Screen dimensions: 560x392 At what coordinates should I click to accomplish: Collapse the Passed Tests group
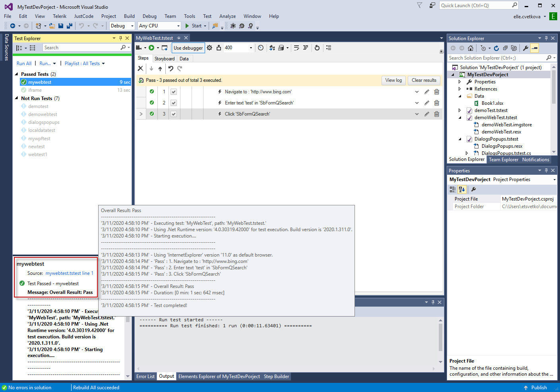17,74
